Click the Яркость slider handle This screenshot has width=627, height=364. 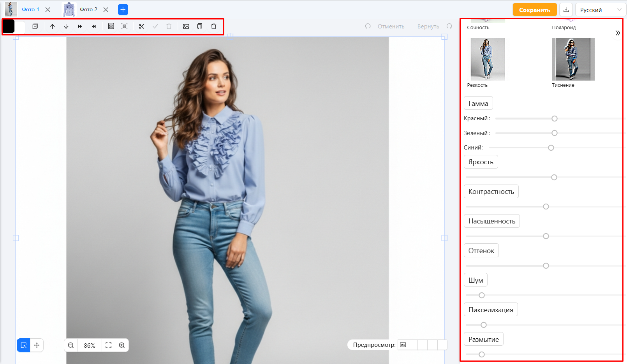(554, 178)
